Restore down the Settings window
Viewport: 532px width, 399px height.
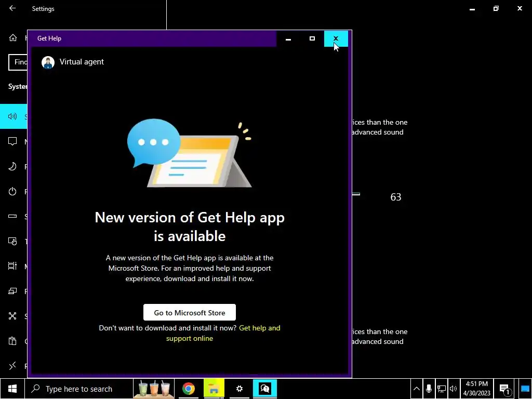(x=496, y=8)
